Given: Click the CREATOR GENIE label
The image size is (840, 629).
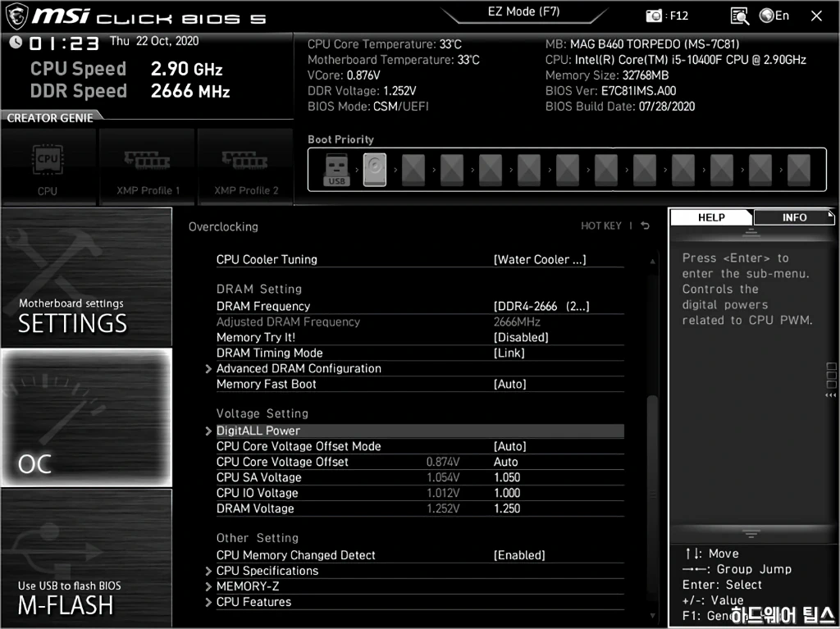Looking at the screenshot, I should pos(50,118).
